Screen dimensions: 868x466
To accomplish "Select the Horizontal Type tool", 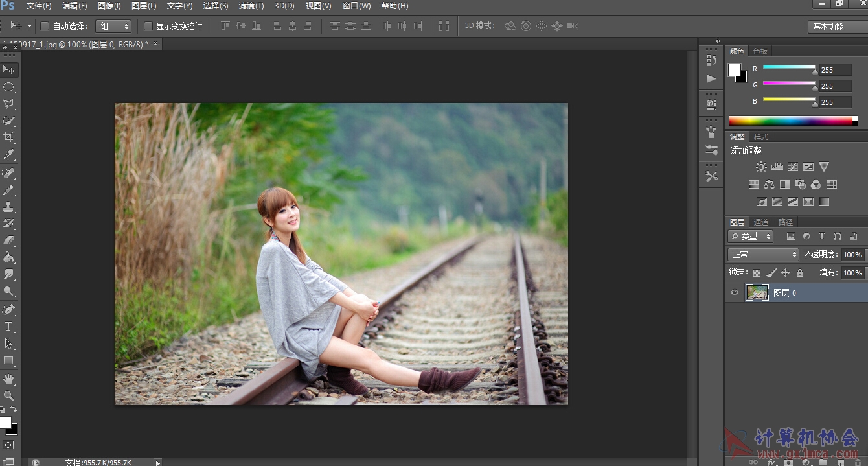I will pos(9,327).
